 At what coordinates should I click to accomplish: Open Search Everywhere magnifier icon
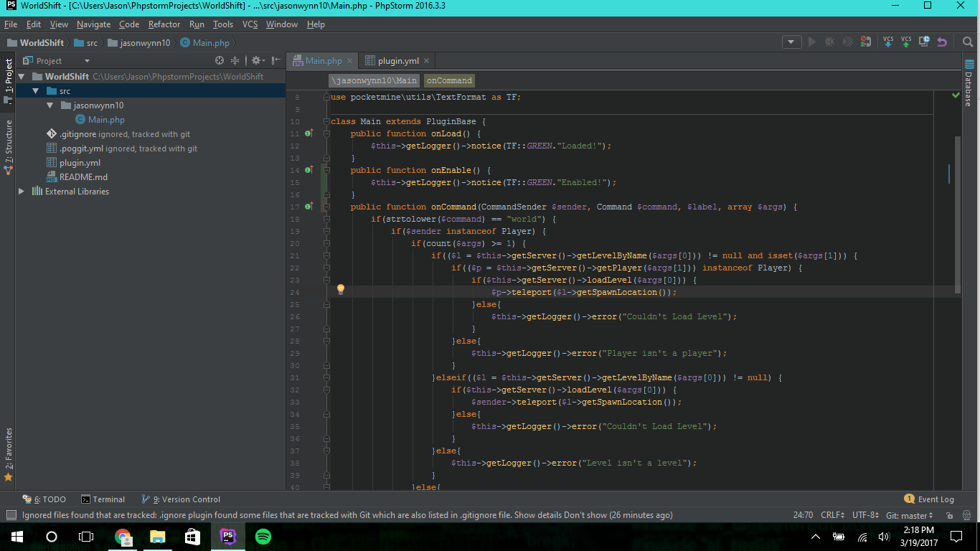(x=967, y=42)
